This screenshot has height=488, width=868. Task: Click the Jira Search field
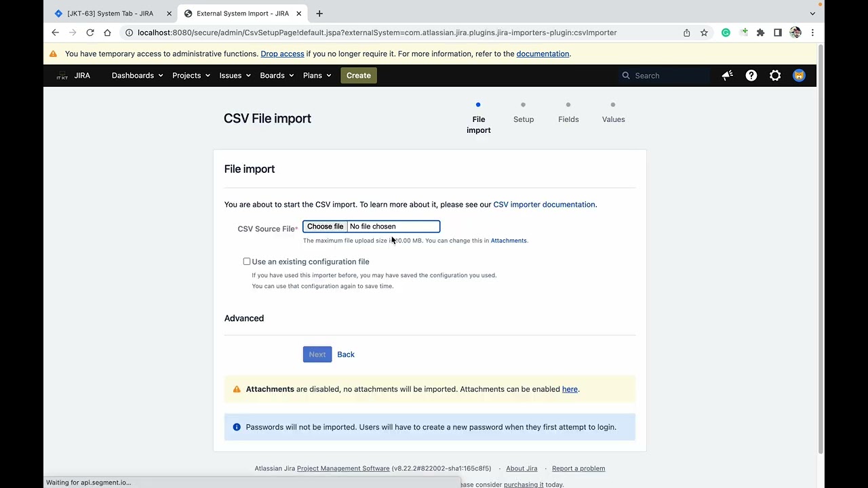664,75
